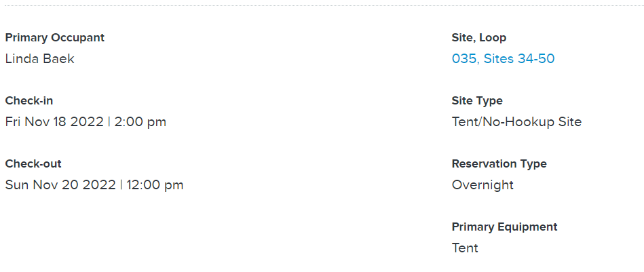Click the 12:00 pm check-out time
The width and height of the screenshot is (644, 272).
tap(155, 185)
